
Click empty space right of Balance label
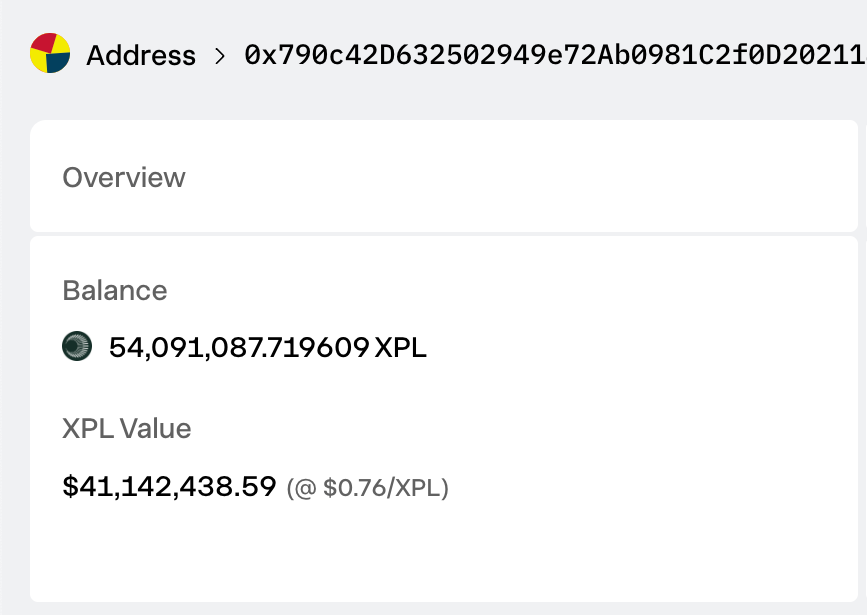click(x=500, y=291)
